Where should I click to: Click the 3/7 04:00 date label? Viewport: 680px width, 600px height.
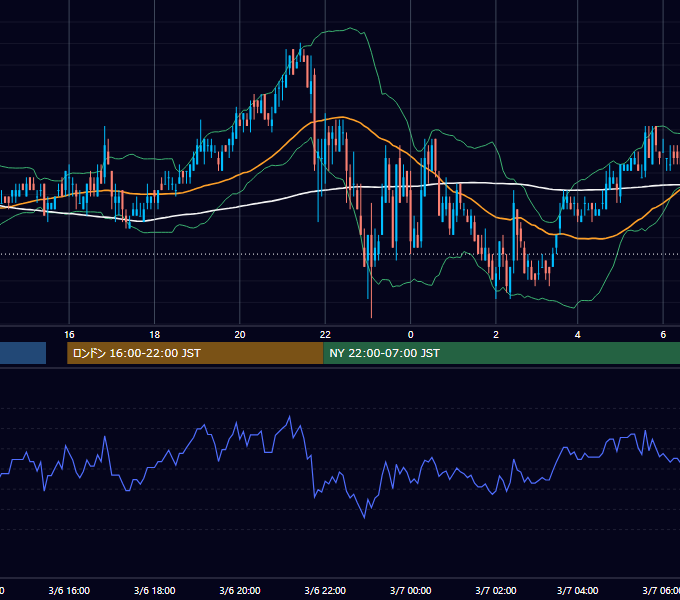click(x=577, y=590)
